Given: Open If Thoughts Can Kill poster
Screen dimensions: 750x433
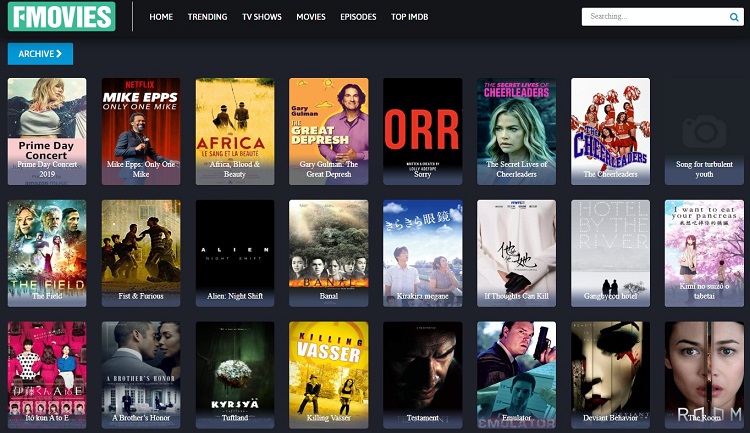Looking at the screenshot, I should click(517, 253).
